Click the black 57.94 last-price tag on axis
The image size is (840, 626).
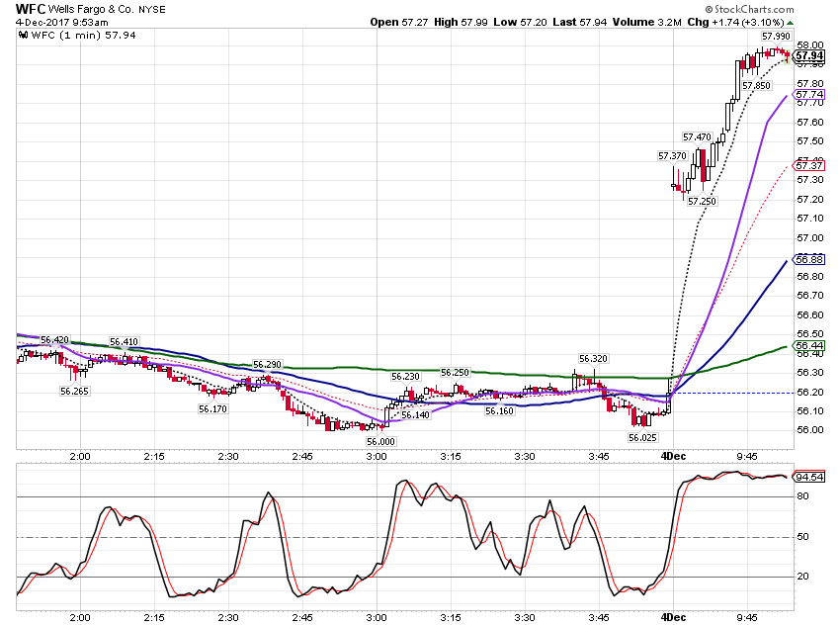(x=808, y=55)
